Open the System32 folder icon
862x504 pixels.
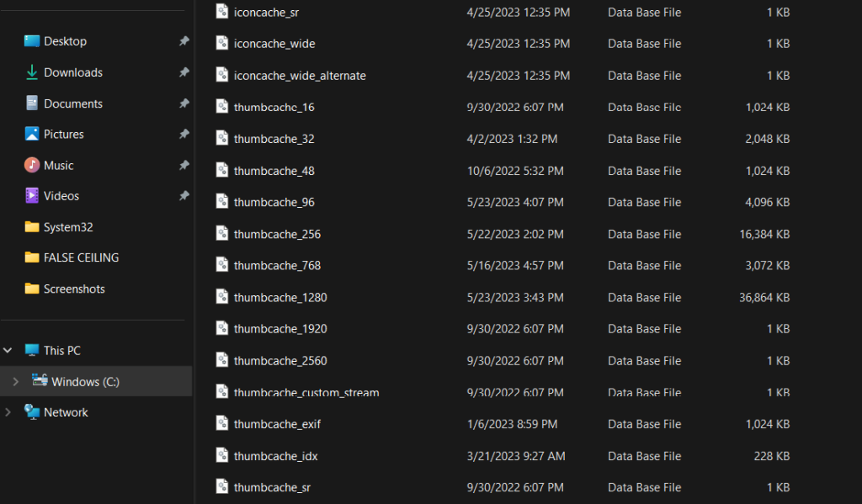pos(32,227)
